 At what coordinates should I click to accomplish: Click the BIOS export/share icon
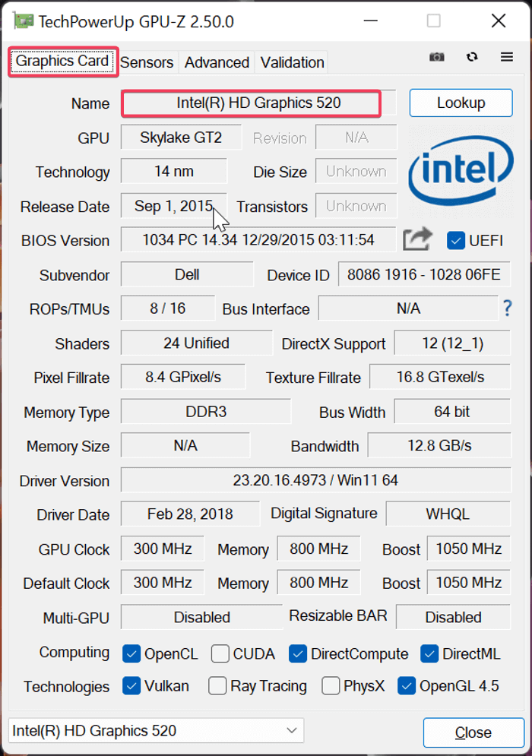[416, 238]
